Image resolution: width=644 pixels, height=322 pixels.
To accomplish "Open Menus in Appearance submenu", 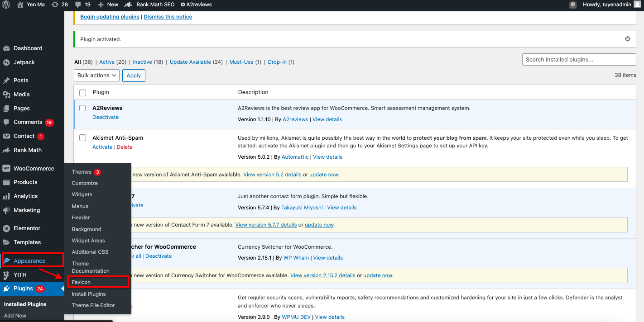I will pyautogui.click(x=80, y=206).
